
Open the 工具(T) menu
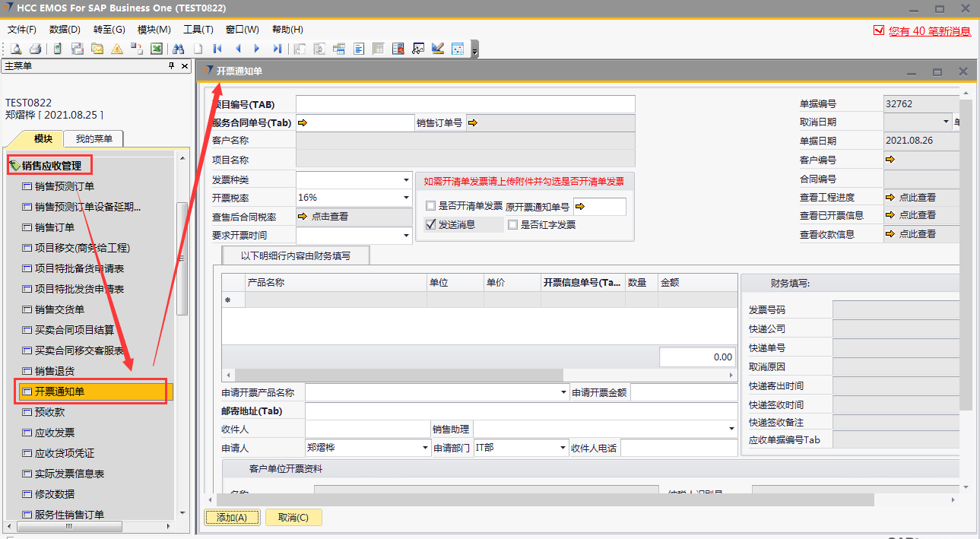click(198, 30)
